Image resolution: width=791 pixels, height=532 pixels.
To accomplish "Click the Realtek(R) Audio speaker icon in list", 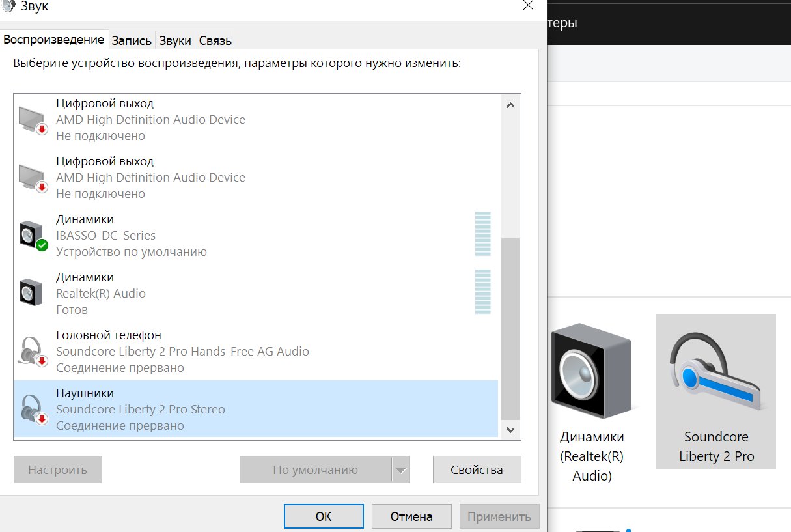I will [31, 294].
